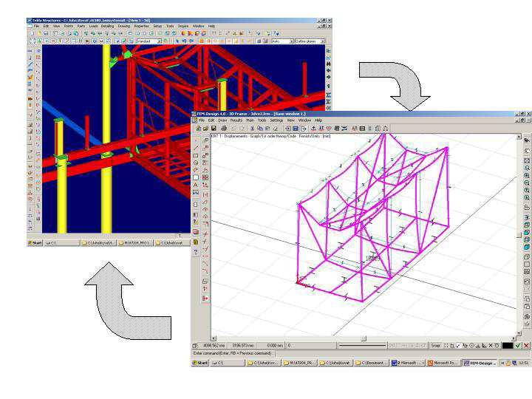Screen dimensions: 532x399
Task: Open File menu in FEM-Design window
Action: click(x=202, y=120)
